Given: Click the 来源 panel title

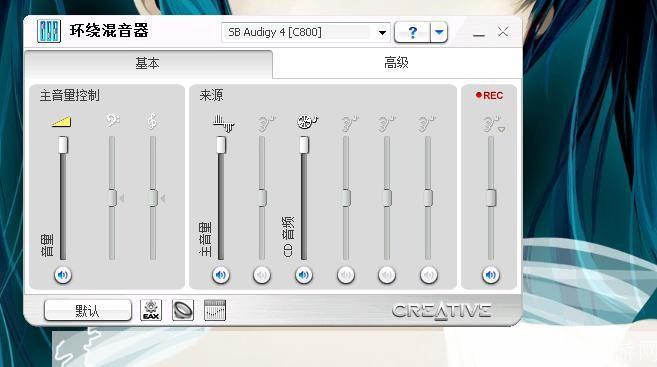Looking at the screenshot, I should point(212,95).
